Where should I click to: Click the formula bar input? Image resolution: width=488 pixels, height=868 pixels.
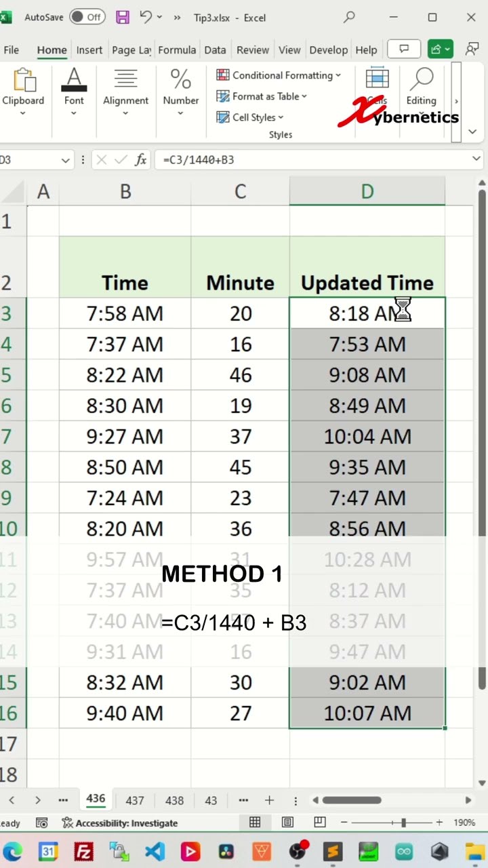[312, 160]
